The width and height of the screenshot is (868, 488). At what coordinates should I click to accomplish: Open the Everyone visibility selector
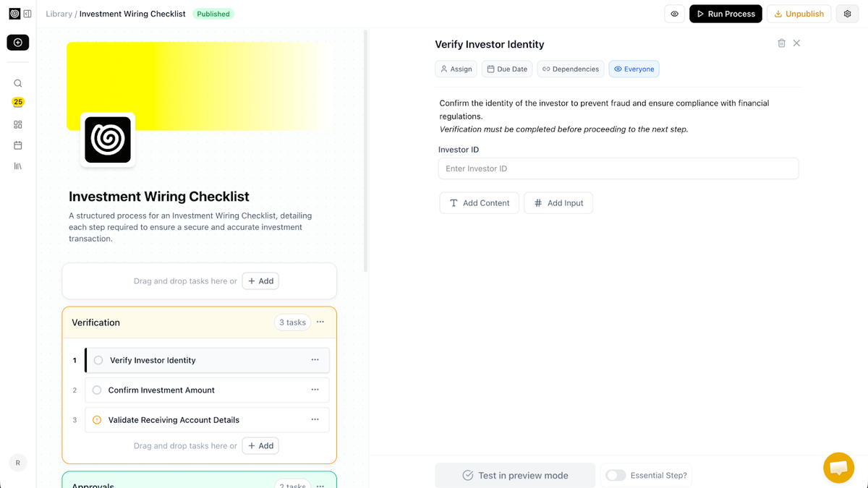tap(634, 69)
